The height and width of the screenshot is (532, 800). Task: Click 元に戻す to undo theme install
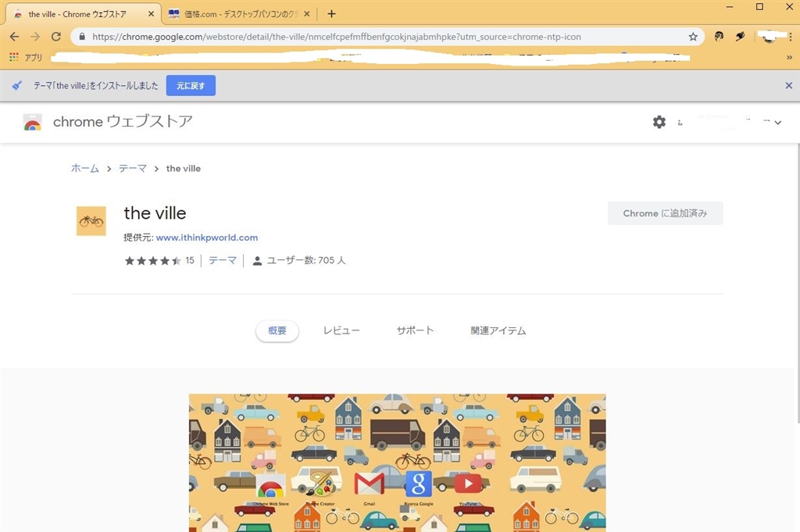[191, 86]
